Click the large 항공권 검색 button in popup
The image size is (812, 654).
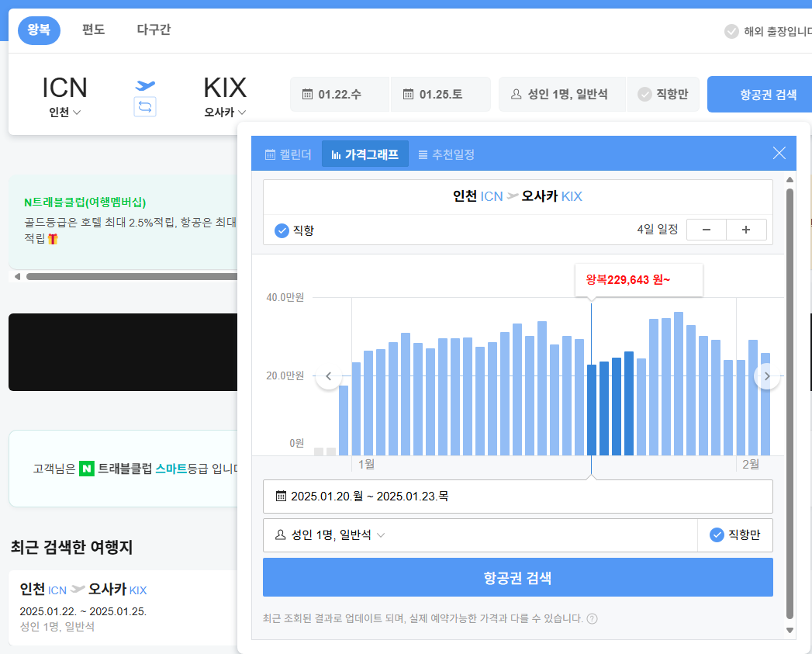click(x=518, y=577)
